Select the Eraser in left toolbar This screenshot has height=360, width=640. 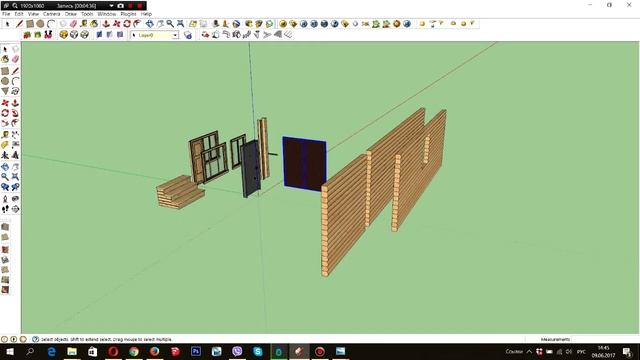tap(15, 59)
